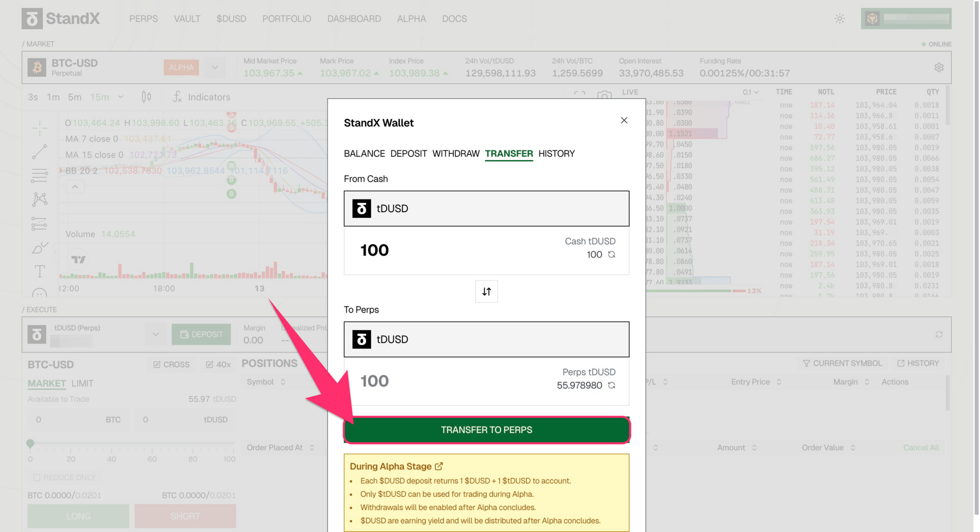
Task: Select the text annotation tool
Action: coord(39,271)
